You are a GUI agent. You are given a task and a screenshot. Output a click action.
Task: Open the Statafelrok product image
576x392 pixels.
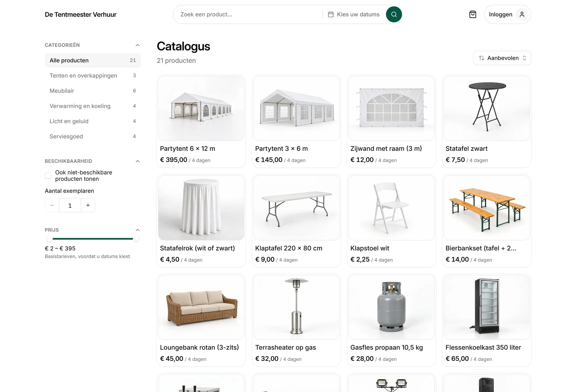(201, 208)
